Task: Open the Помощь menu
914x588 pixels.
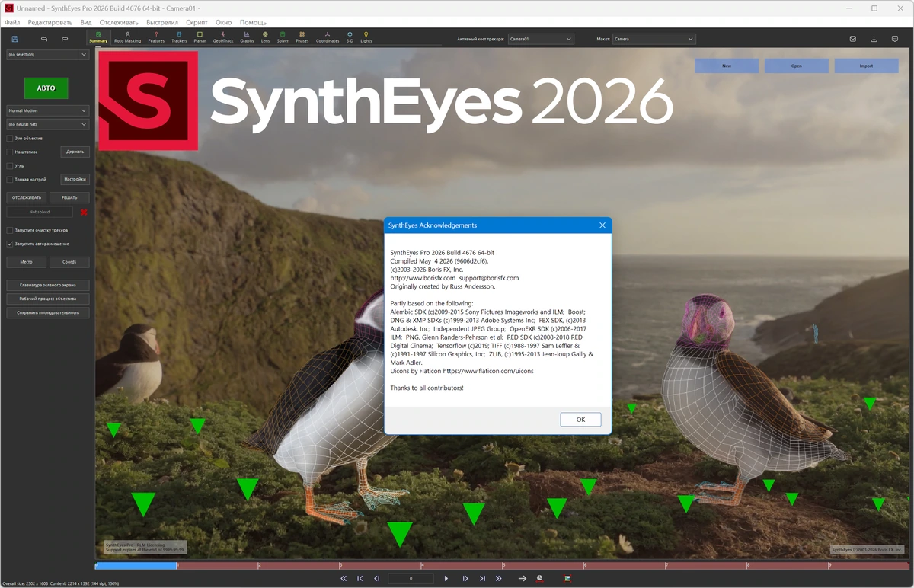Action: pyautogui.click(x=253, y=22)
